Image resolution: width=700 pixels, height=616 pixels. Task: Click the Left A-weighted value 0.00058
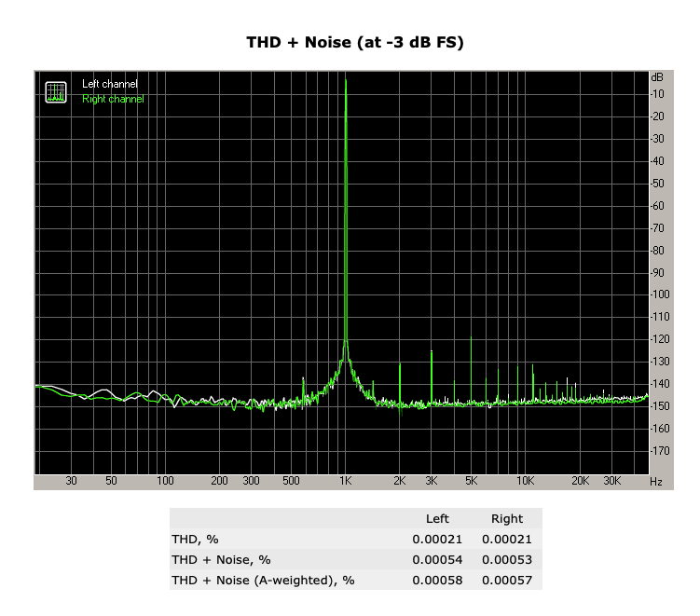pyautogui.click(x=437, y=581)
